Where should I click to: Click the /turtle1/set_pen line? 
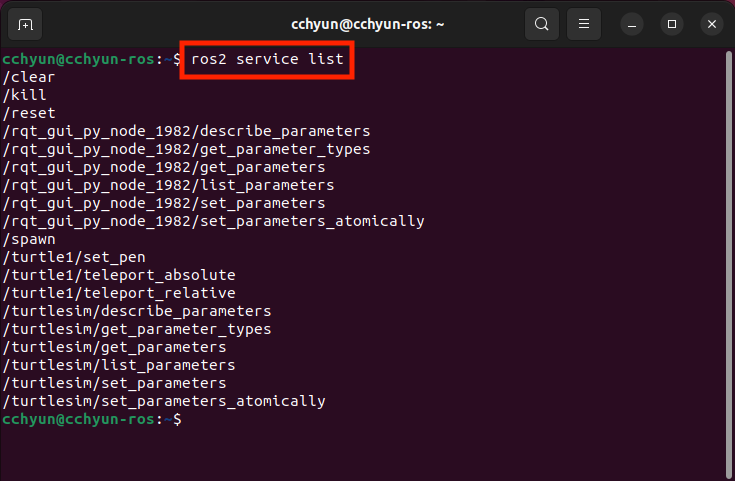pos(74,257)
